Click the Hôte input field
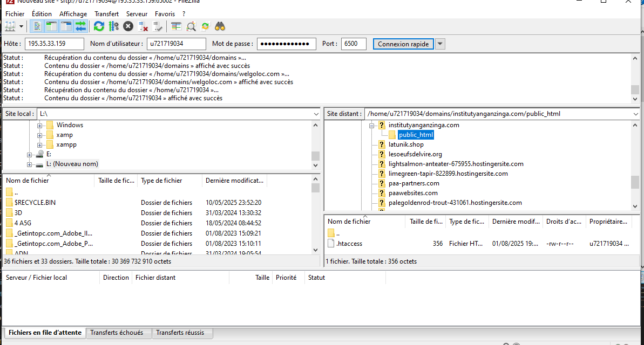The image size is (644, 345). pos(55,44)
